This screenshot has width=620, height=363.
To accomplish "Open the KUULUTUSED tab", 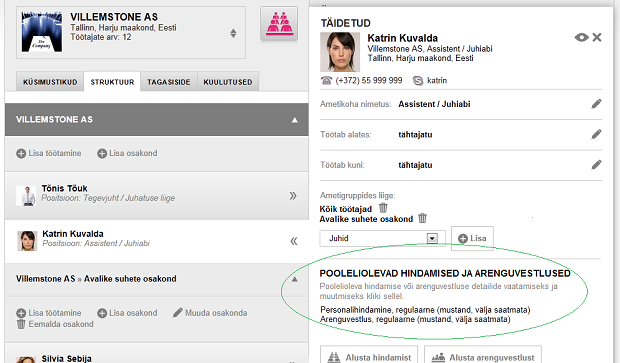I will point(228,82).
